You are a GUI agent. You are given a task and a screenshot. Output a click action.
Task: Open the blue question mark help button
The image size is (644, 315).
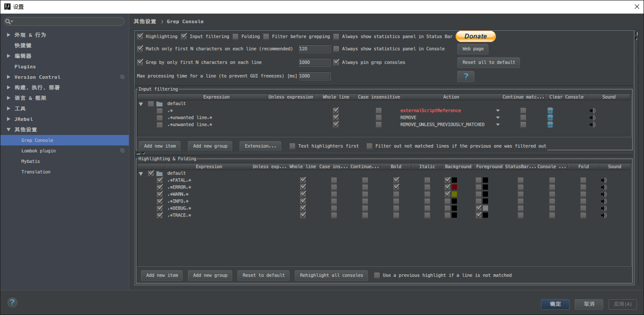tap(466, 77)
